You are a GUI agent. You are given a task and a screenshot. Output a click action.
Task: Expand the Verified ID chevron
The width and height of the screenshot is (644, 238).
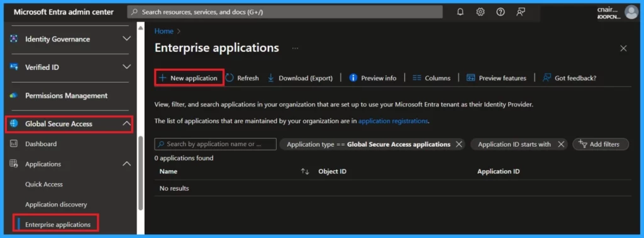[x=127, y=67]
